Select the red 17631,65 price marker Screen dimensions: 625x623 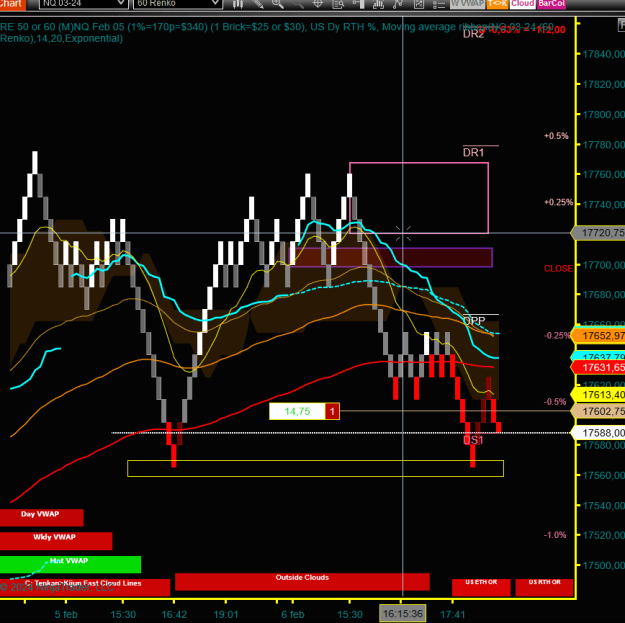click(x=599, y=367)
